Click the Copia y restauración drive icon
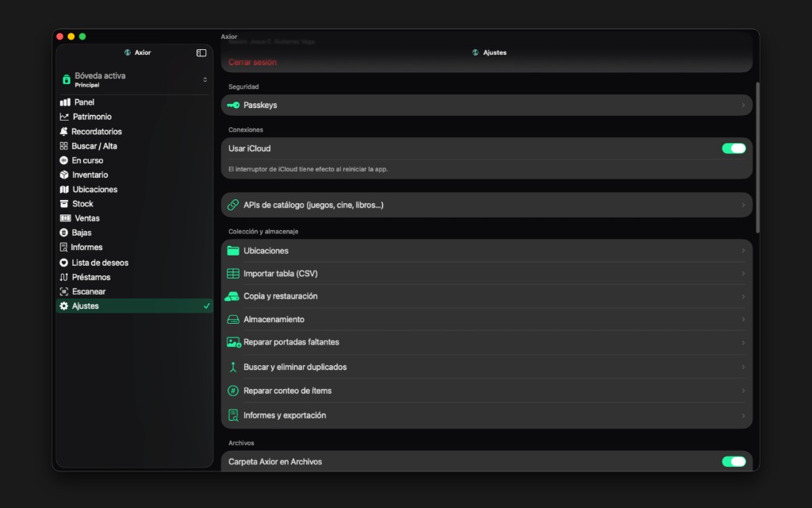Viewport: 812px width, 508px height. pos(232,297)
